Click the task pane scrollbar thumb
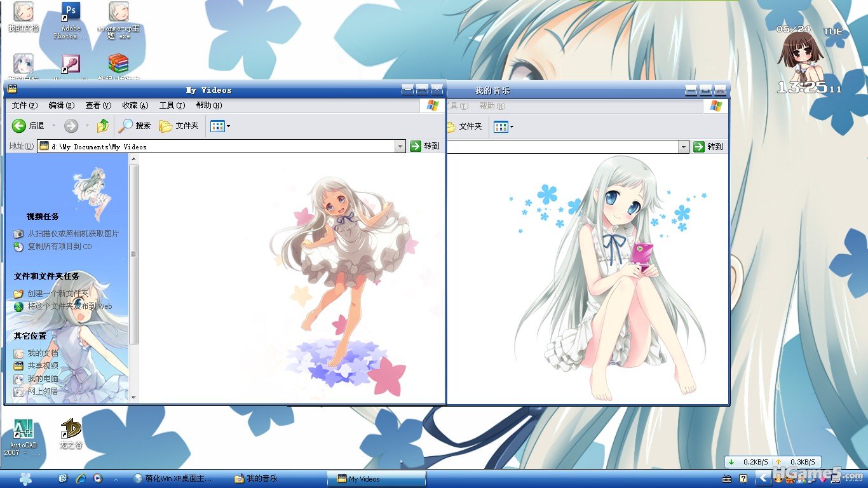 (x=133, y=254)
